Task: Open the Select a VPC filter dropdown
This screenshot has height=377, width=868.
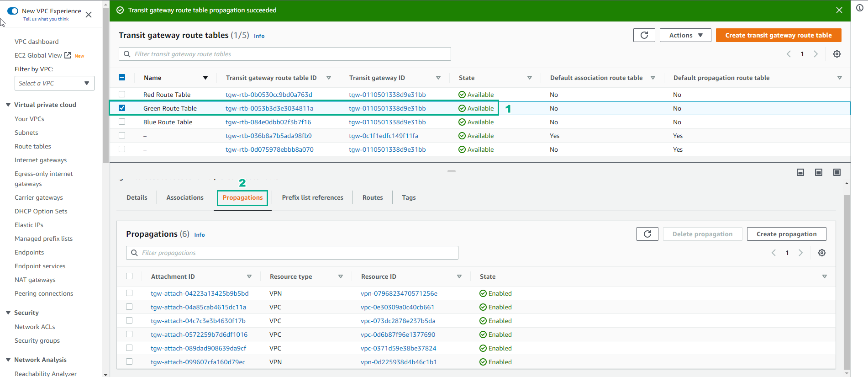Action: [54, 83]
